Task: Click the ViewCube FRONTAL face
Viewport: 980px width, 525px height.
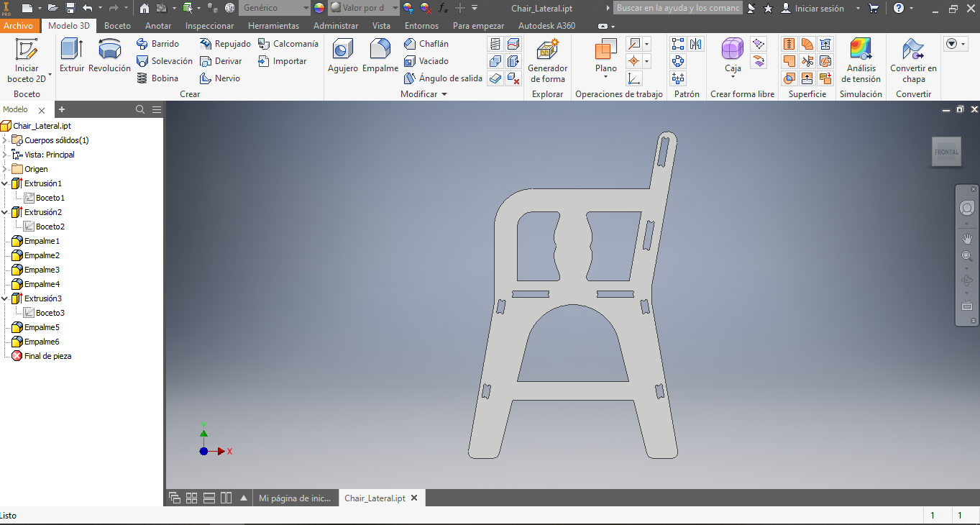Action: (946, 152)
